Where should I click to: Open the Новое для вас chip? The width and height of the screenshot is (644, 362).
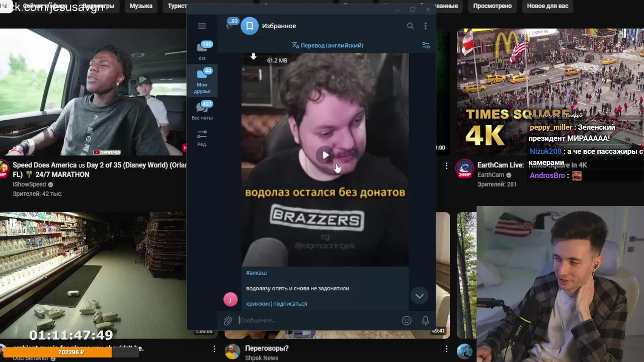pyautogui.click(x=547, y=6)
